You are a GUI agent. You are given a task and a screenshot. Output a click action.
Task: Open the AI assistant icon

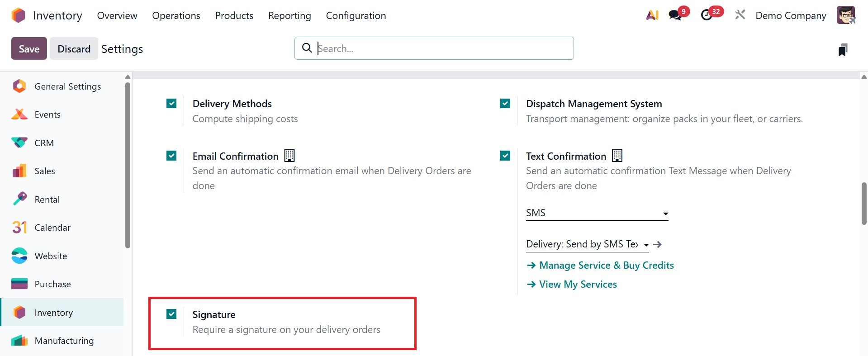pos(652,15)
